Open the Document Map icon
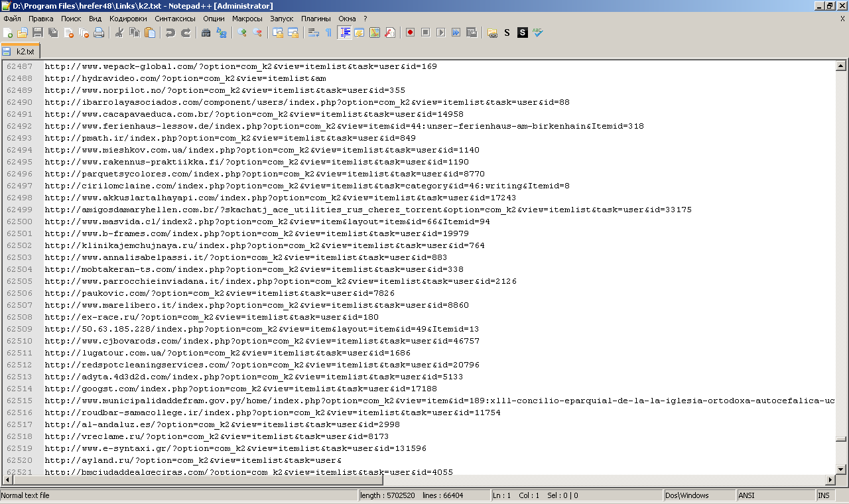The height and width of the screenshot is (504, 849). coord(375,32)
